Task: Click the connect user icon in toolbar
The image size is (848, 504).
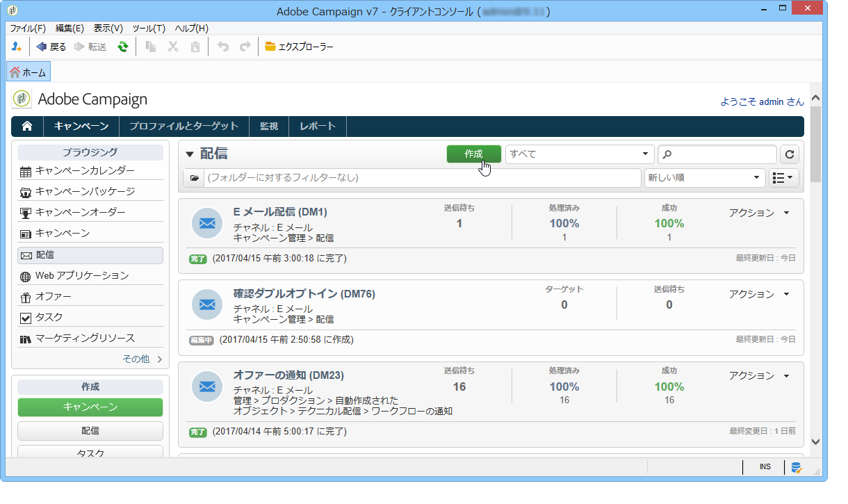Action: tap(17, 47)
